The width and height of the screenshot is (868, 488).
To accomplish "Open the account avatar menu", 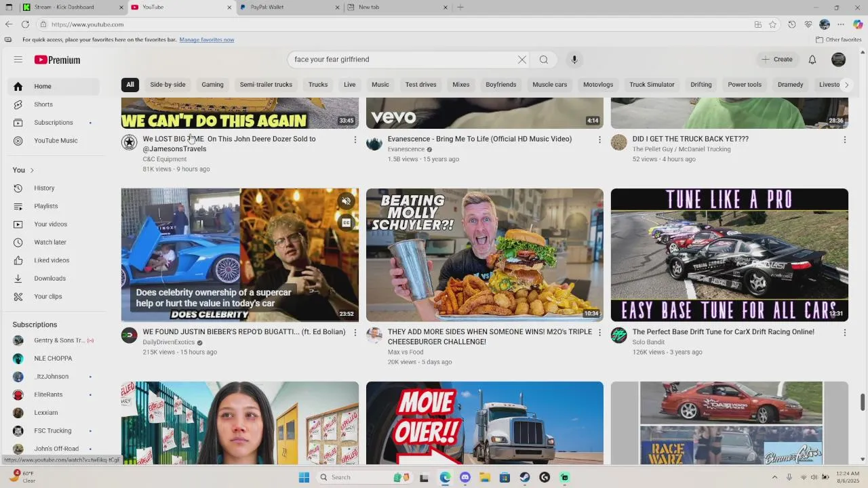I will point(839,60).
